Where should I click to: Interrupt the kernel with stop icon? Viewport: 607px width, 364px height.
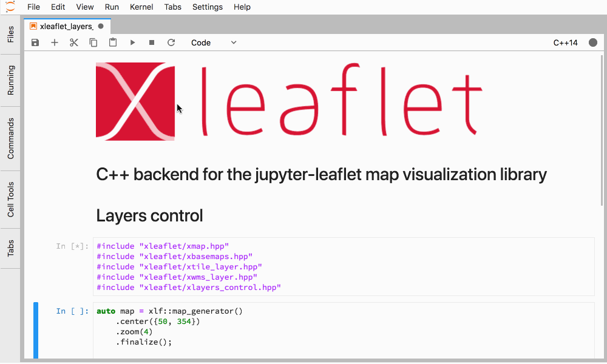point(152,42)
